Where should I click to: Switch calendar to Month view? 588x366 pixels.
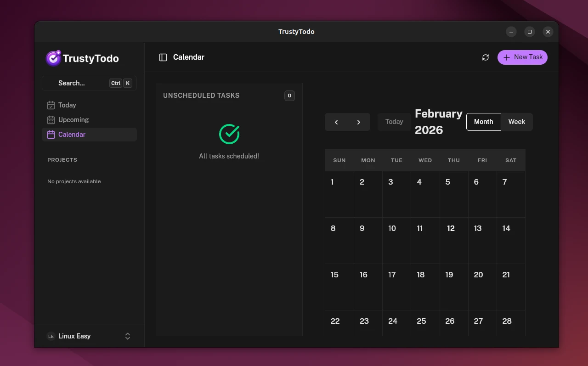[483, 122]
